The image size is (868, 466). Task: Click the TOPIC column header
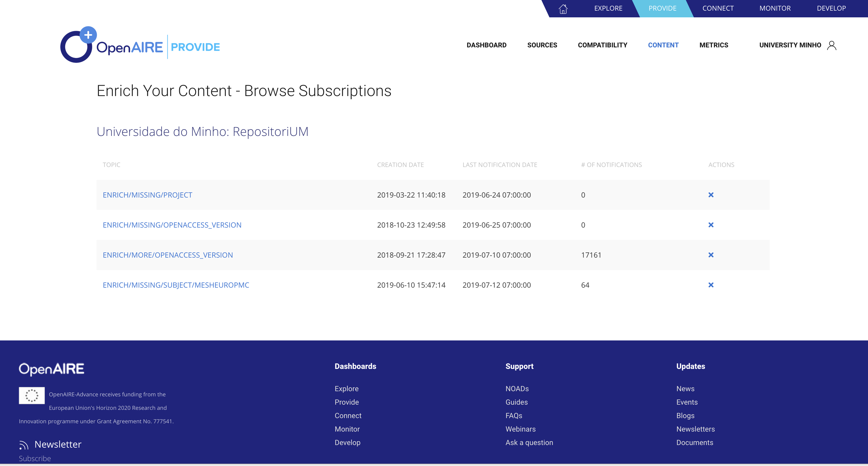tap(111, 165)
